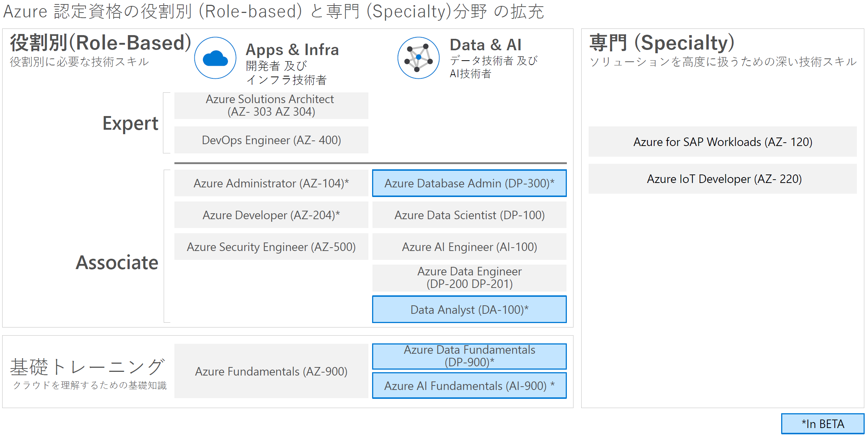
Task: Click the *In BETA legend box
Action: [823, 424]
